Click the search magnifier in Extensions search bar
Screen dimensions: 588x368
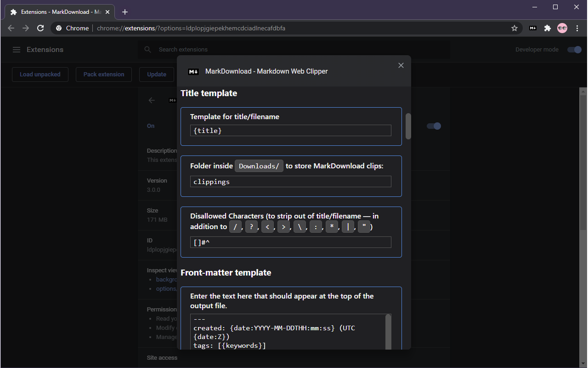[x=147, y=49]
